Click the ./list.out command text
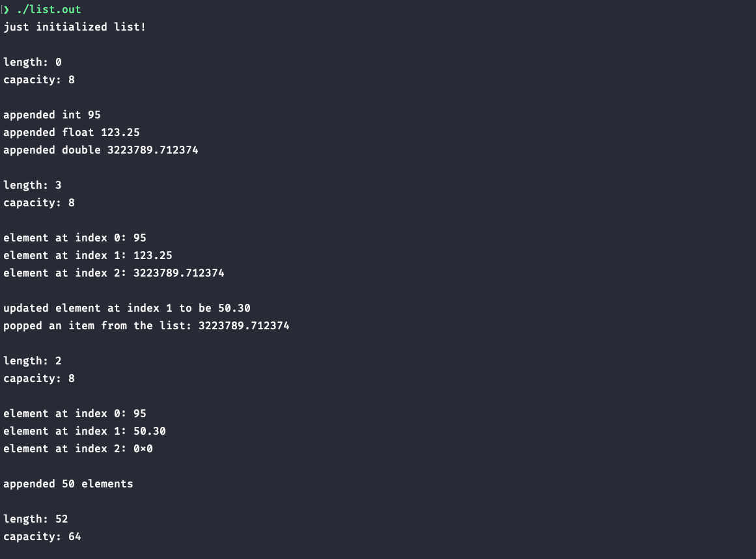 pyautogui.click(x=49, y=10)
